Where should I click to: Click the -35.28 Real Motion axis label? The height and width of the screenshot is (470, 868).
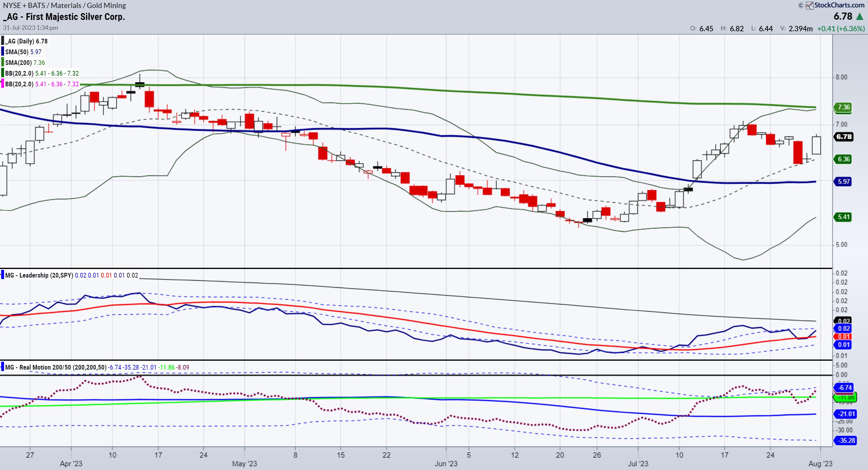tap(845, 441)
